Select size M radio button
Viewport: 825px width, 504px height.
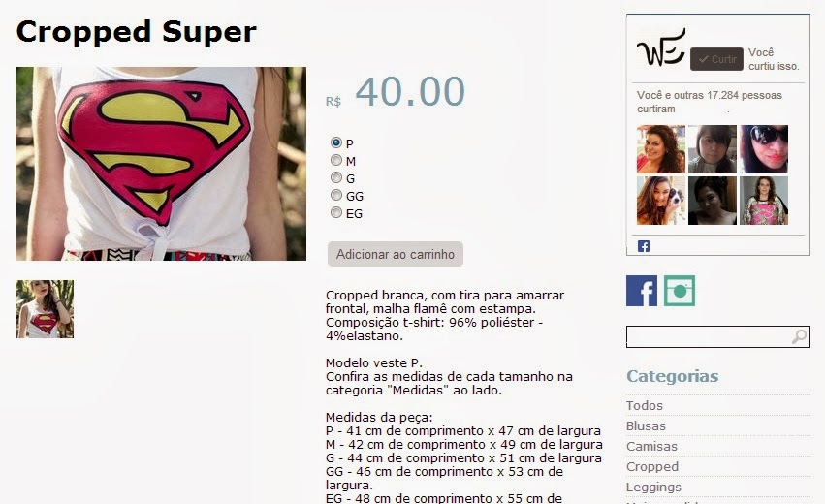click(x=336, y=160)
